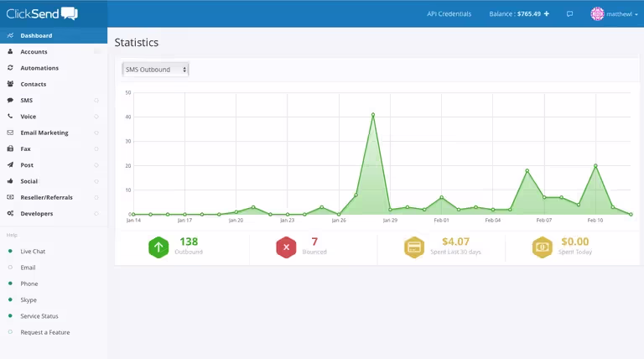Click the Service Status link
The width and height of the screenshot is (644, 359).
39,316
